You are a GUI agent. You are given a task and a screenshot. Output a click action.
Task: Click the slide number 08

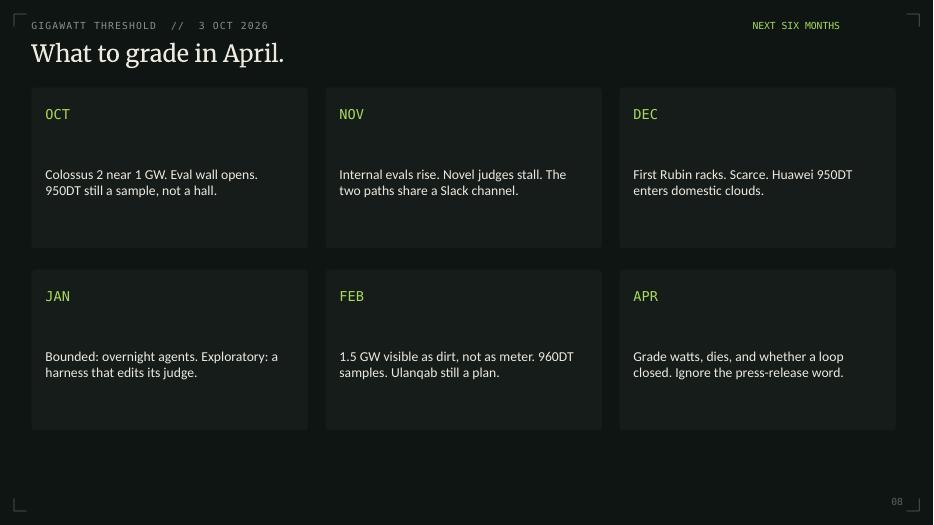[x=896, y=502]
